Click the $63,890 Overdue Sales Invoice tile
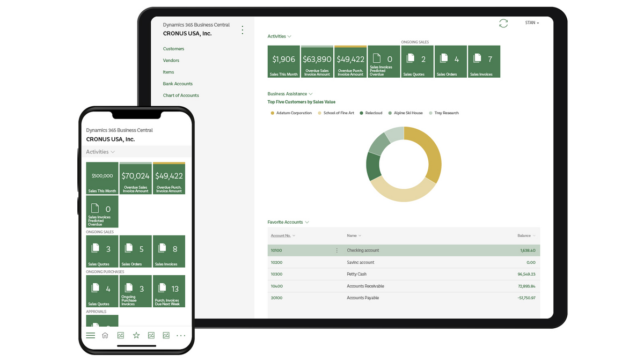Screen dimensions: 644x362 317,62
